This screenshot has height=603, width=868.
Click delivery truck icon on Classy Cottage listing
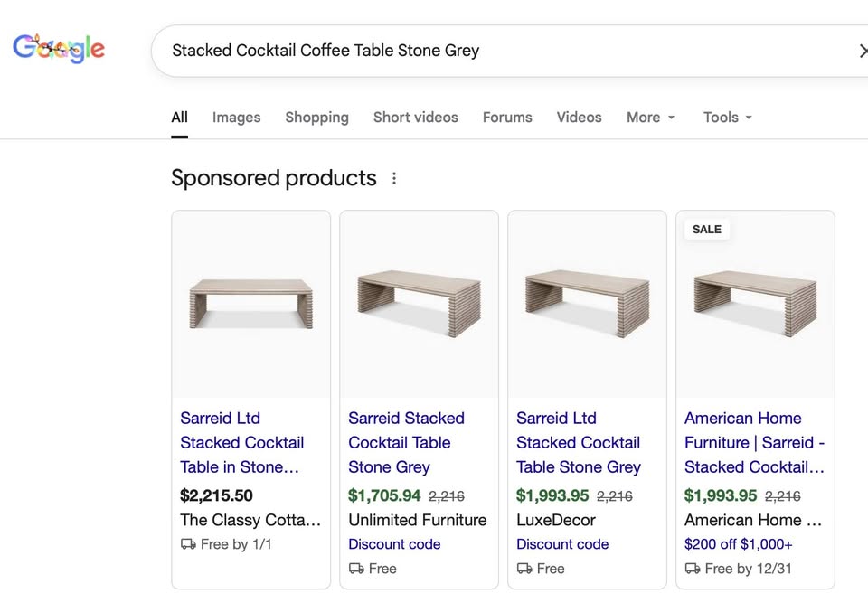[188, 544]
